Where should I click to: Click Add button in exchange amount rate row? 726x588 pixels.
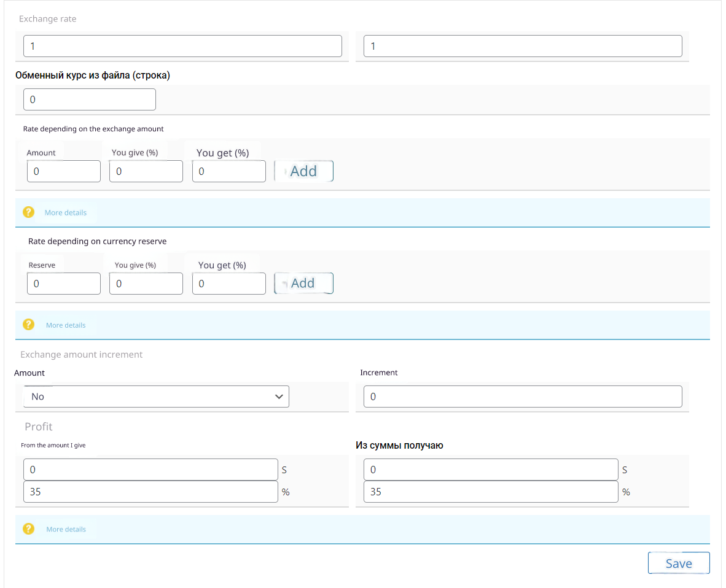click(x=303, y=171)
